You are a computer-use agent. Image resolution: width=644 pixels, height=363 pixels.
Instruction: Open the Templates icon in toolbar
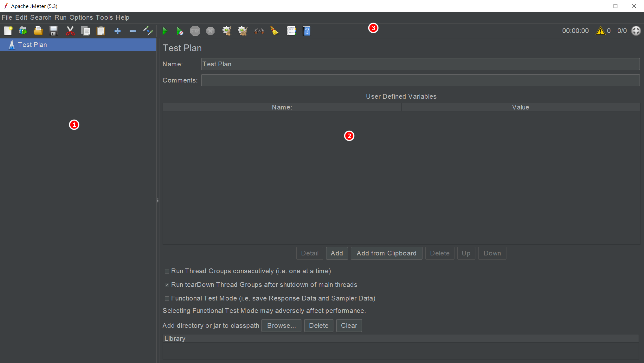pyautogui.click(x=23, y=31)
